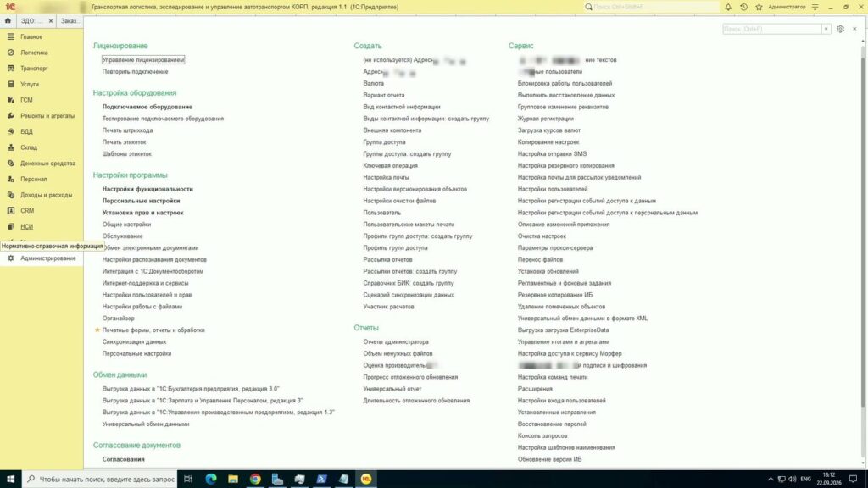Open Подключаемое оборудование
This screenshot has width=868, height=488.
147,107
